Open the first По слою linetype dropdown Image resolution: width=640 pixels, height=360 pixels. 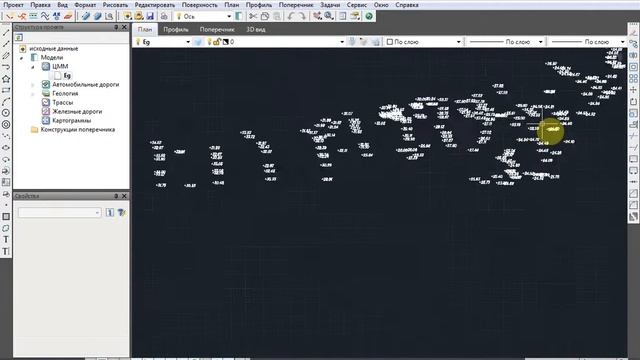coord(540,42)
